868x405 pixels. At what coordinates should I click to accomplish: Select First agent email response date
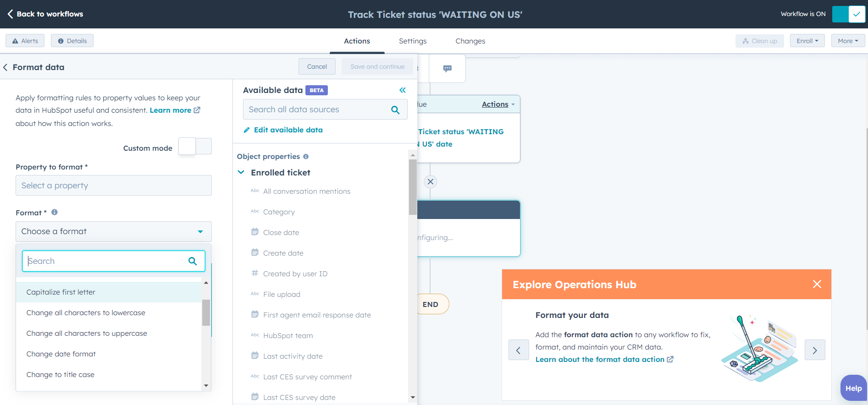point(317,315)
